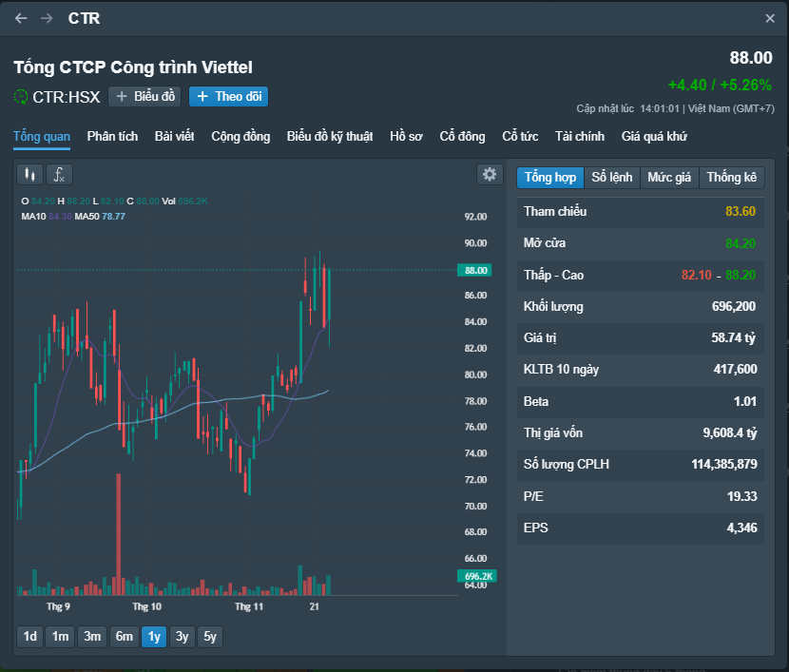Image resolution: width=789 pixels, height=672 pixels.
Task: Close the CTR stock panel
Action: 770,19
